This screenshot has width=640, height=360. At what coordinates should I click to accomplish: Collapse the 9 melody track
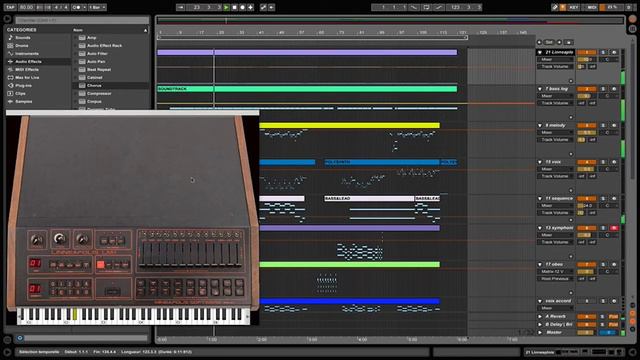pos(540,126)
